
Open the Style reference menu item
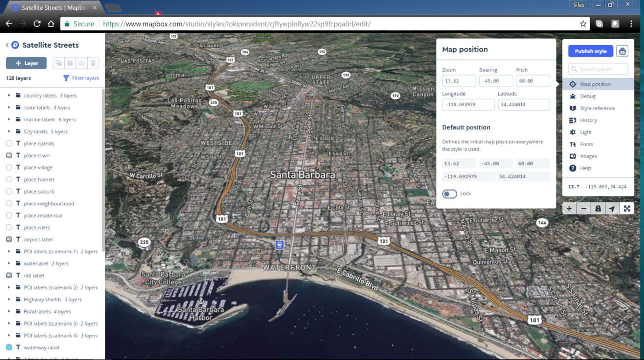[x=598, y=108]
